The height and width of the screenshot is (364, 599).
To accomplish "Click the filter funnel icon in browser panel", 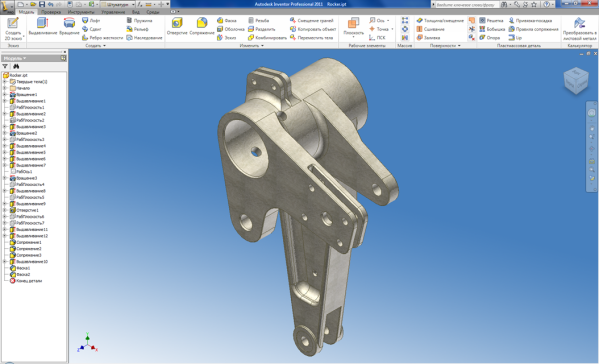I will tap(5, 66).
